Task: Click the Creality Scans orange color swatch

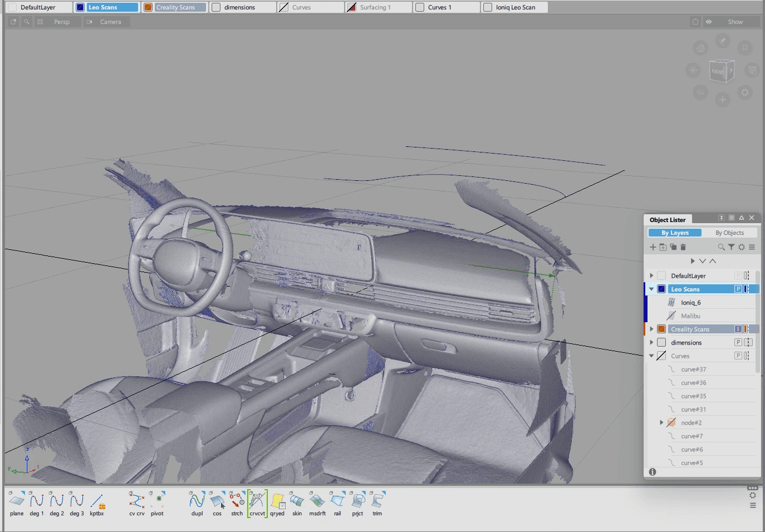Action: (148, 7)
